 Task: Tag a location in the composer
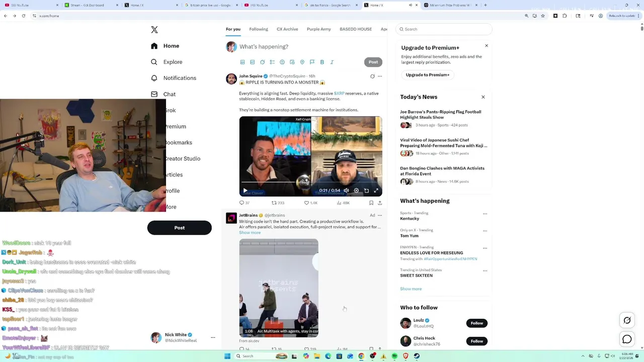tap(302, 62)
